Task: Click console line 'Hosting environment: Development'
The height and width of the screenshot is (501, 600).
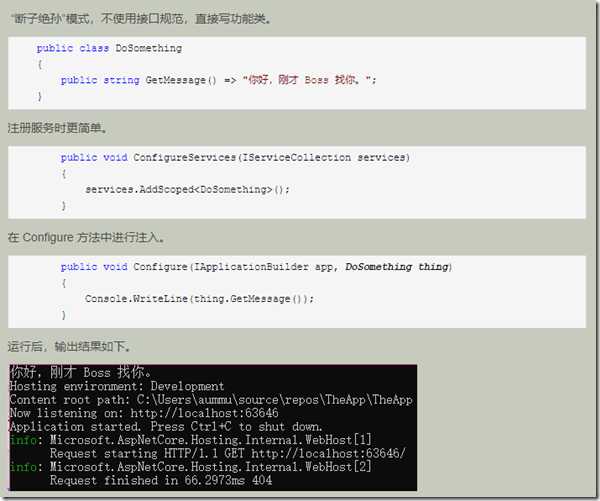Action: (117, 386)
